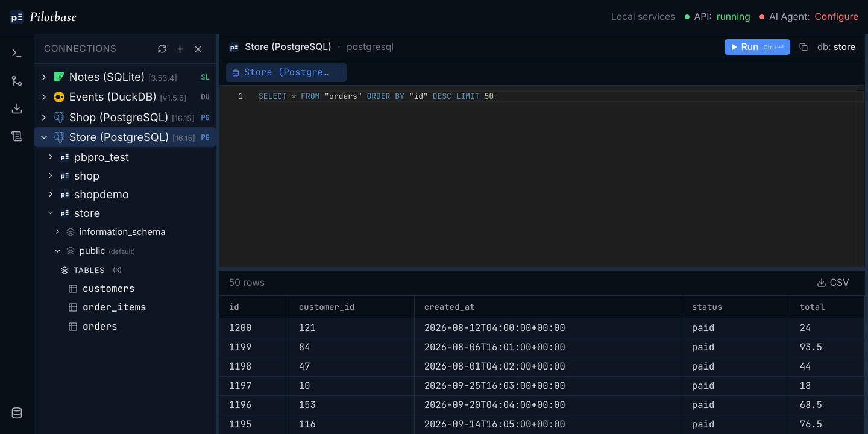
Task: Run the query with the Run button
Action: 757,47
